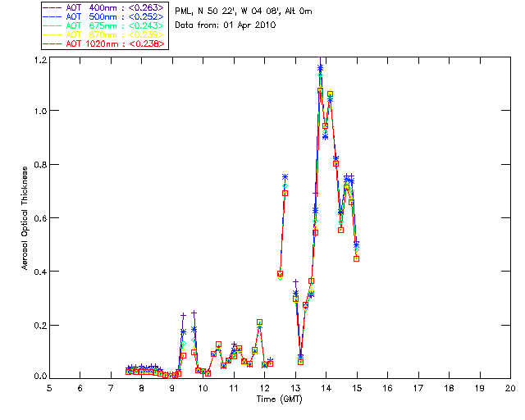525x420 pixels.
Task: Click the AOT 500nm legend entry
Action: [103, 16]
